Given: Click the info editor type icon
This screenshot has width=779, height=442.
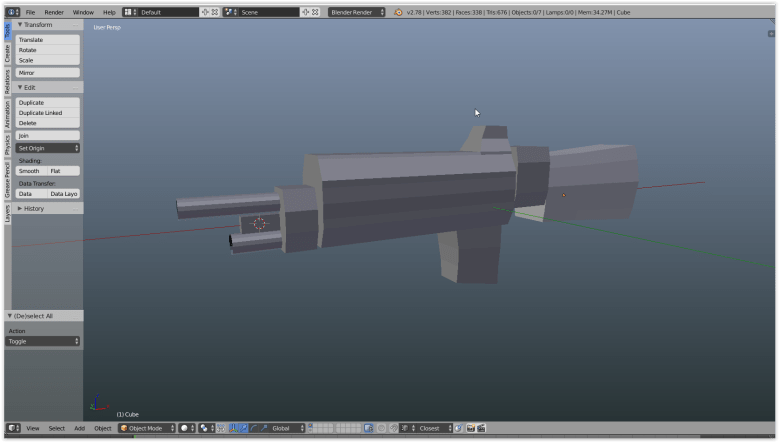Looking at the screenshot, I should coord(13,12).
